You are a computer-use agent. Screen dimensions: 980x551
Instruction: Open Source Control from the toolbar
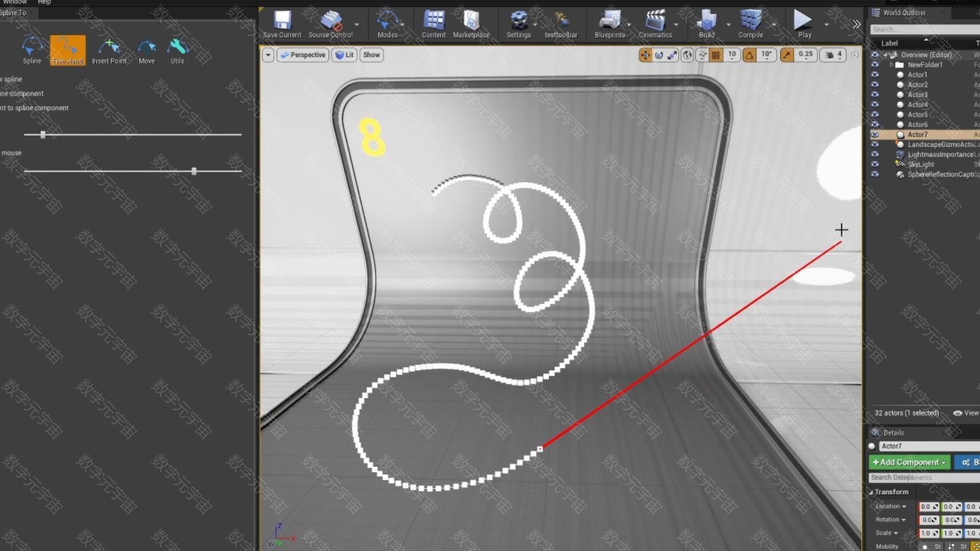(x=331, y=24)
